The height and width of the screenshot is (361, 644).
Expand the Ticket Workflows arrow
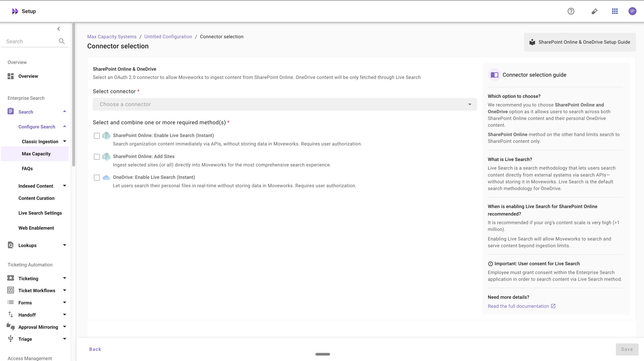(x=64, y=290)
